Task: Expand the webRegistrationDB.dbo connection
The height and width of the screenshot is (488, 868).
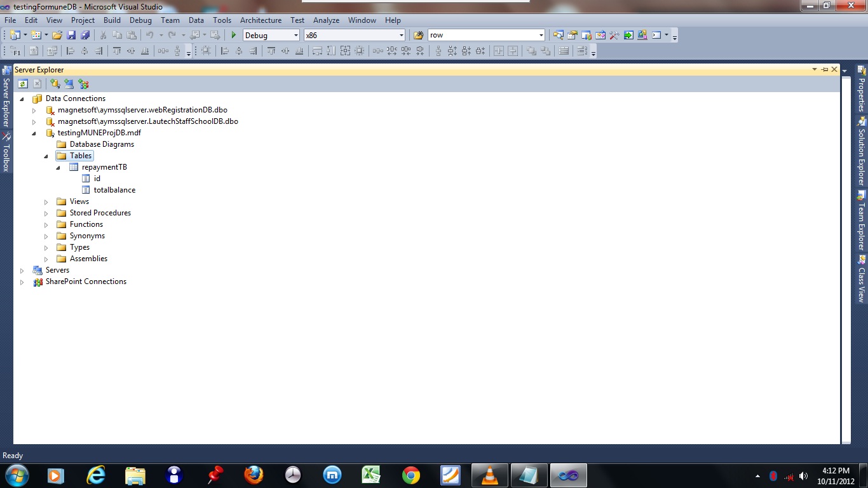Action: tap(34, 110)
